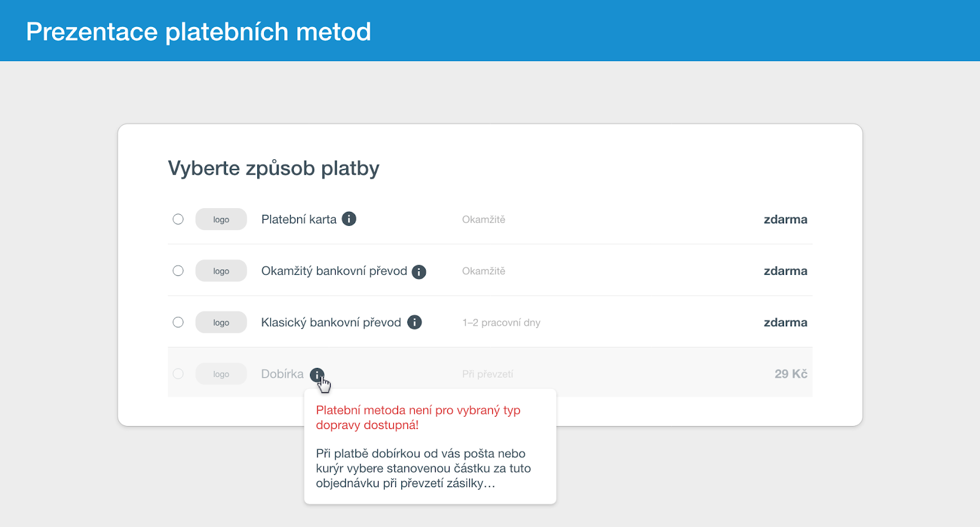This screenshot has width=980, height=527.
Task: Click logo badge for Okamžitý bankovní převod
Action: (221, 271)
